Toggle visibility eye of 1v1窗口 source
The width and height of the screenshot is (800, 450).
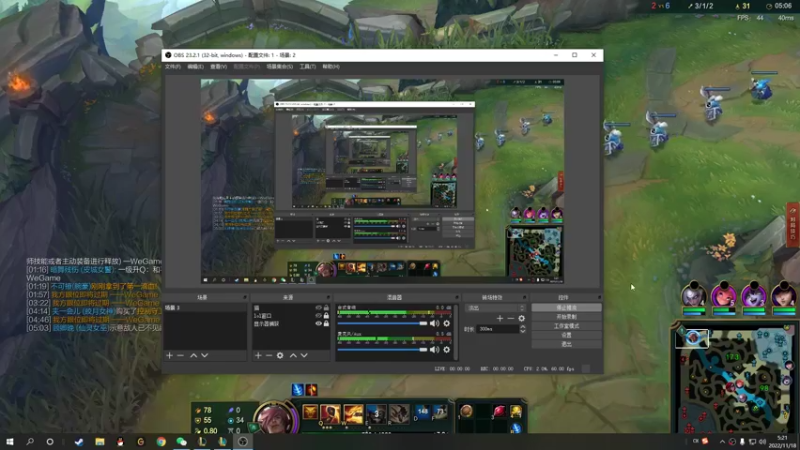point(318,316)
